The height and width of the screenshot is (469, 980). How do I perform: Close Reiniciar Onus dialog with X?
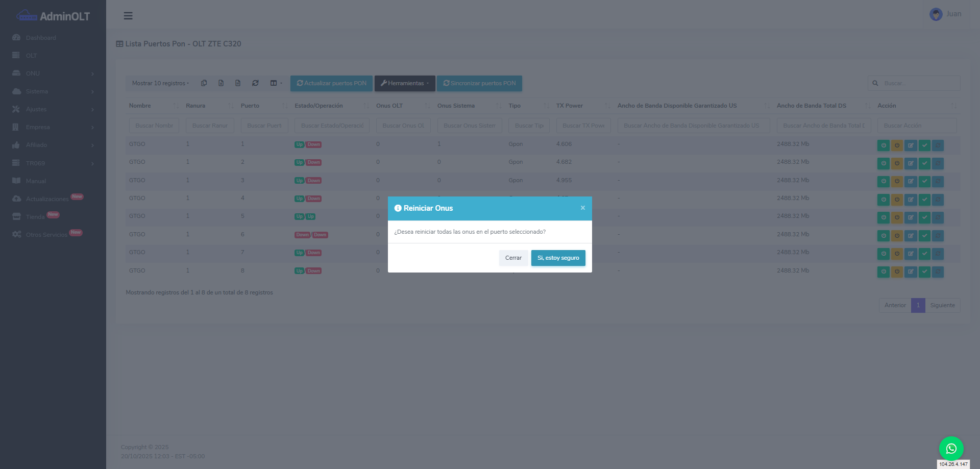pos(582,208)
